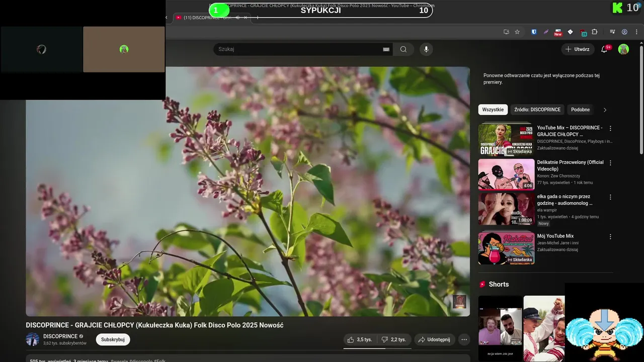
Task: Open the on-screen keyboard icon in search box
Action: click(x=386, y=49)
